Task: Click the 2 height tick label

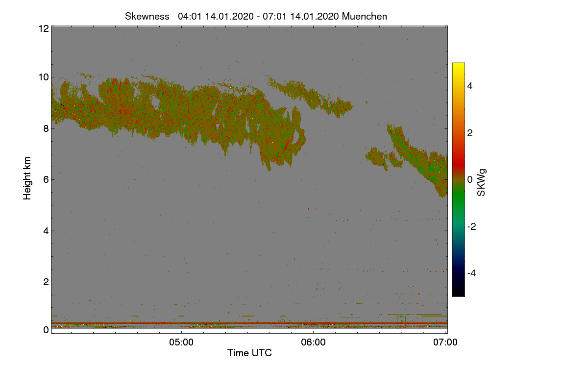Action: [46, 282]
